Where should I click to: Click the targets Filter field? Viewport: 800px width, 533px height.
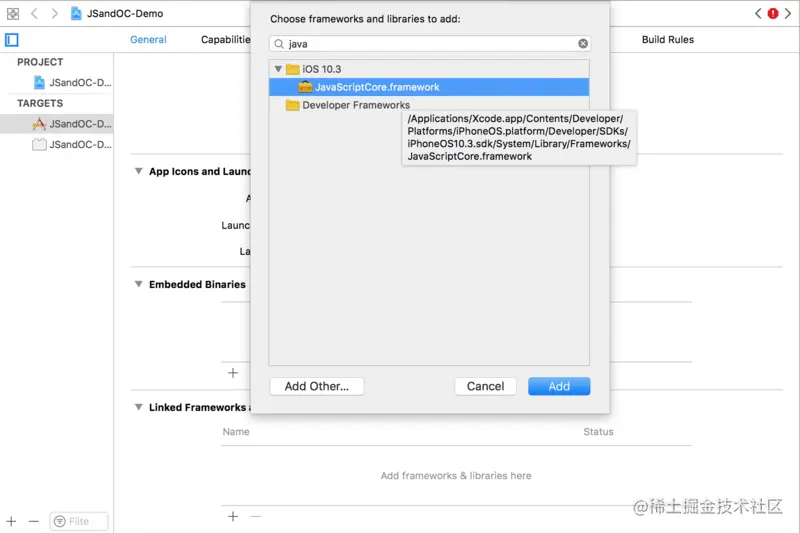point(79,521)
